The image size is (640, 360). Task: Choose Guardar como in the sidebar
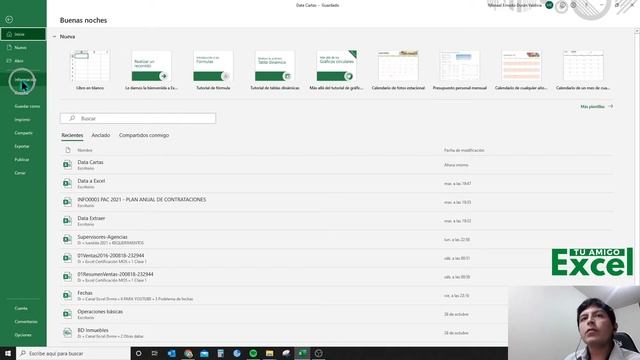27,106
